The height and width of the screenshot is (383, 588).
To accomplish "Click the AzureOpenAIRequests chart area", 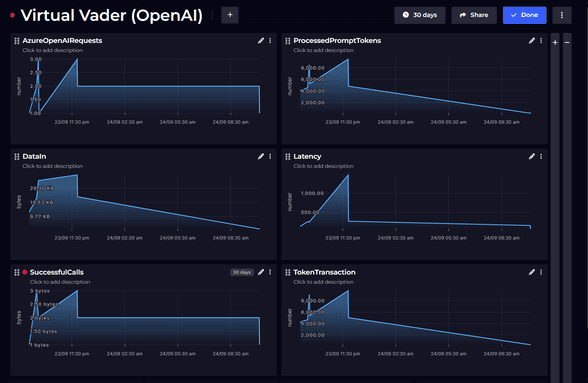I will 144,86.
